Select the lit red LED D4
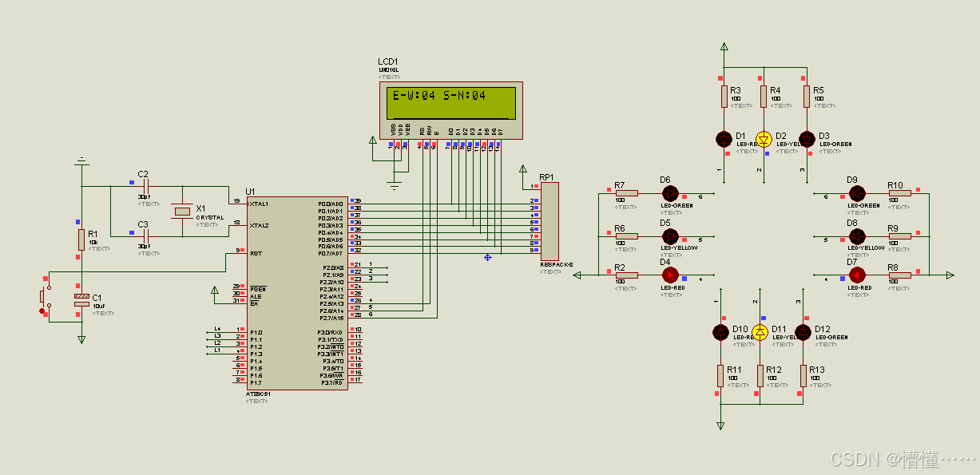The height and width of the screenshot is (475, 980). tap(670, 275)
